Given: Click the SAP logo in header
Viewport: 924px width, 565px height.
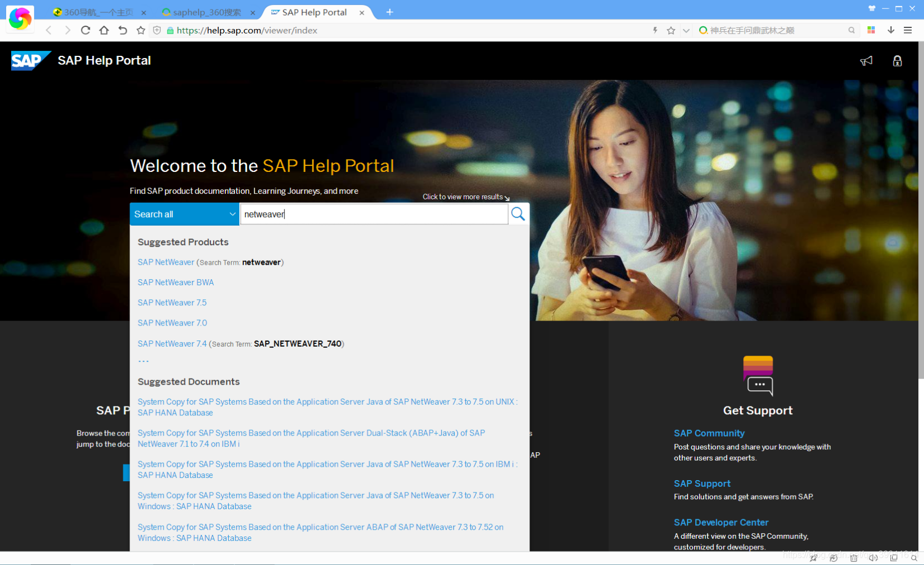Looking at the screenshot, I should coord(31,60).
